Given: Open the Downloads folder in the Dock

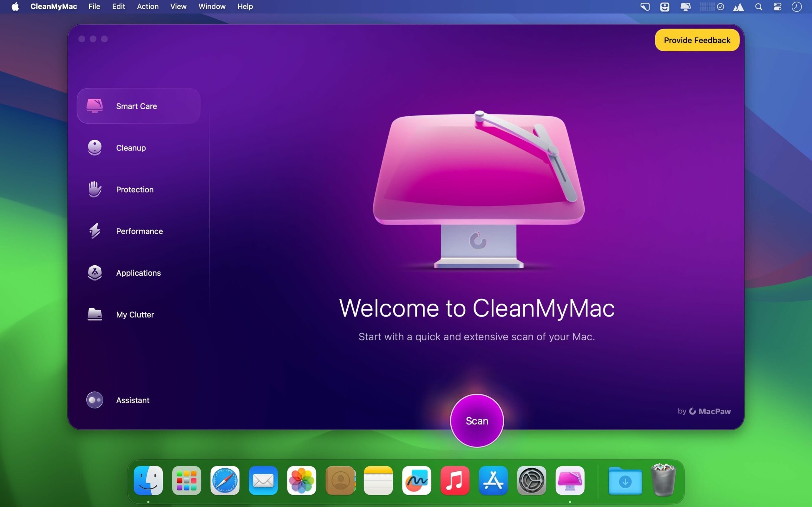Looking at the screenshot, I should 625,481.
